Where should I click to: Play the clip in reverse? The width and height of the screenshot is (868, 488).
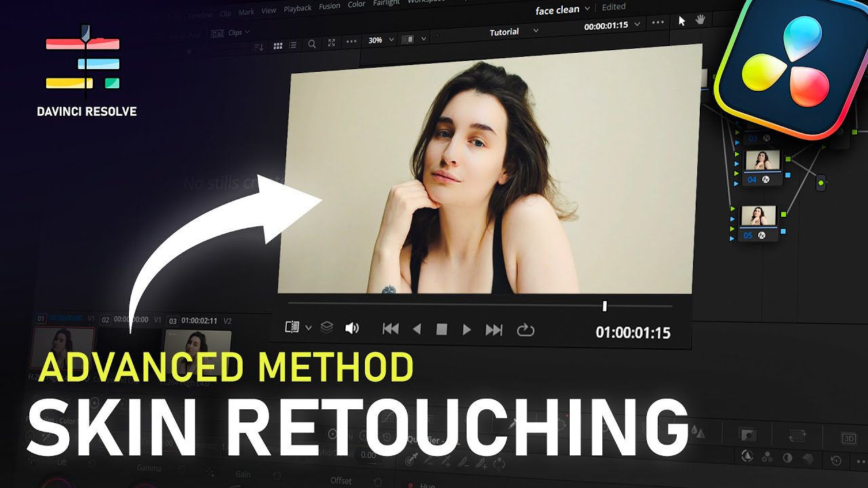[x=417, y=329]
